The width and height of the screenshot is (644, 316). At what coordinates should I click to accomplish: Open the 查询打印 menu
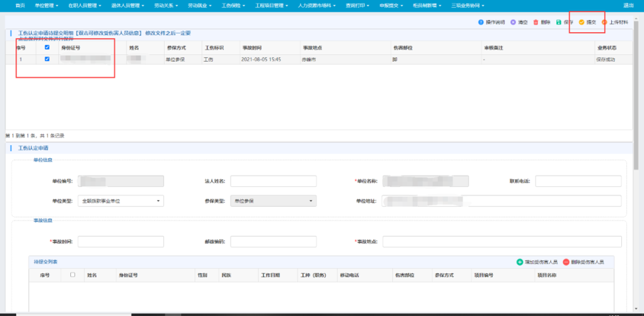click(357, 5)
